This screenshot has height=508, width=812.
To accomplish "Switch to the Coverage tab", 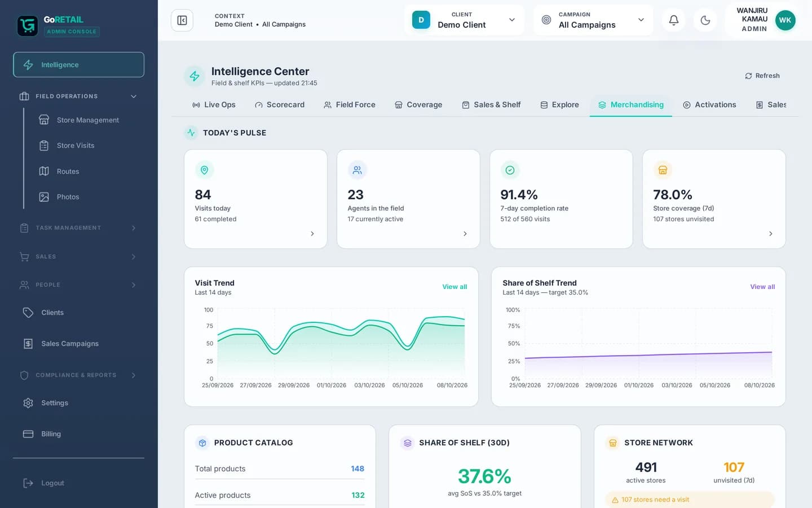I will [418, 105].
